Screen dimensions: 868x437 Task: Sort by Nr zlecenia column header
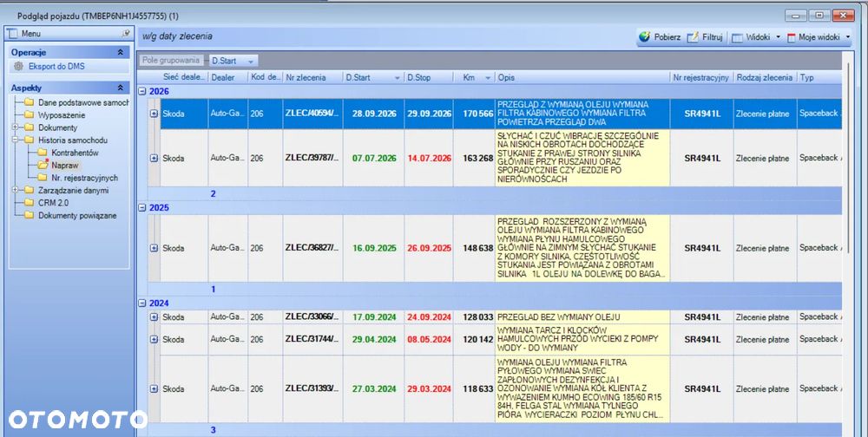(312, 77)
